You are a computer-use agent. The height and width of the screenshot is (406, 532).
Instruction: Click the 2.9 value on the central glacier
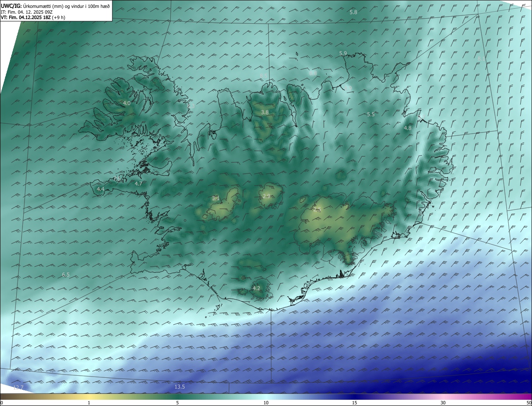click(266, 196)
